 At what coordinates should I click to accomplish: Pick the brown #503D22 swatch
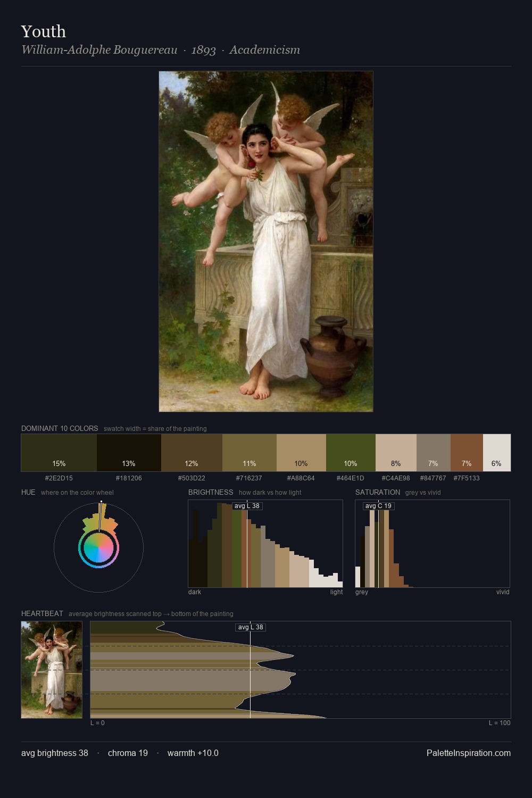[x=192, y=453]
